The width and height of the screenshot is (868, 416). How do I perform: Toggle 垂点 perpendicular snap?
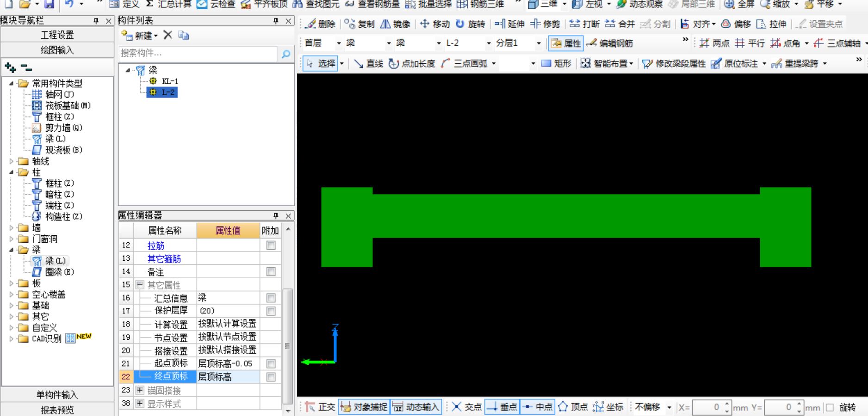pyautogui.click(x=502, y=407)
